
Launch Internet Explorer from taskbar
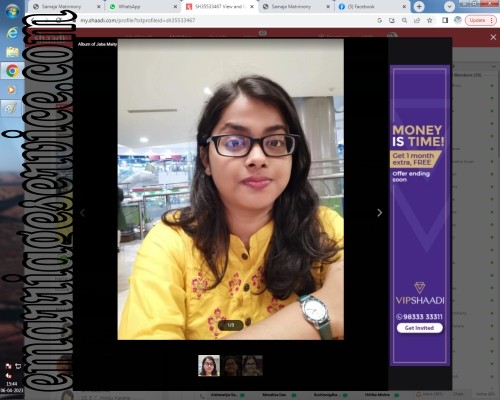[12, 33]
